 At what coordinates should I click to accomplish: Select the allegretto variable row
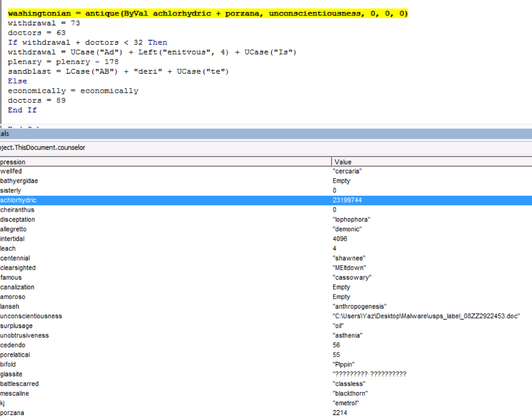pos(266,229)
